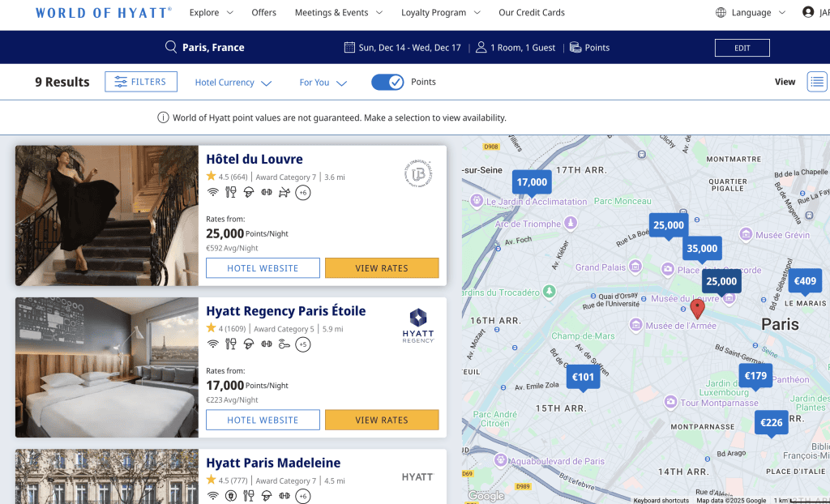Click the €179 map price marker
This screenshot has height=504, width=830.
tap(755, 376)
